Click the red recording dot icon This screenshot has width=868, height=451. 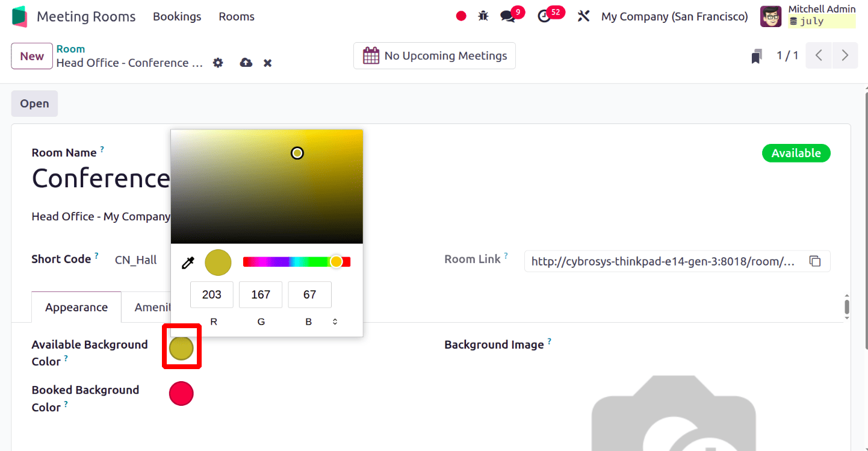(x=461, y=16)
